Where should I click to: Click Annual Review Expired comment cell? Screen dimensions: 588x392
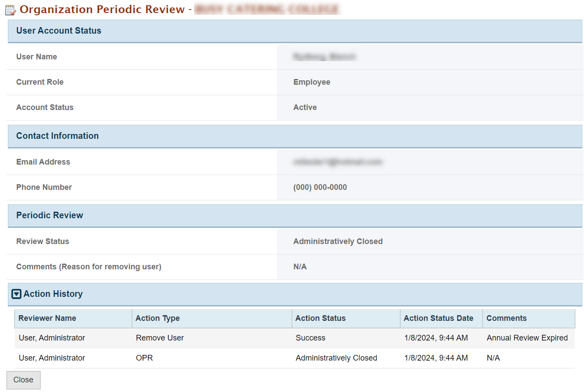(x=527, y=338)
